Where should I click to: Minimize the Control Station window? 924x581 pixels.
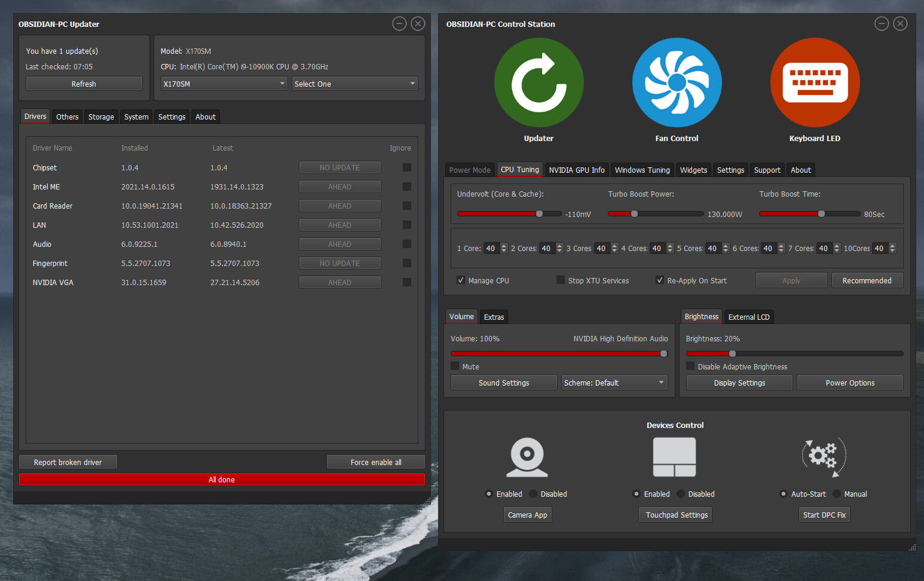coord(882,23)
